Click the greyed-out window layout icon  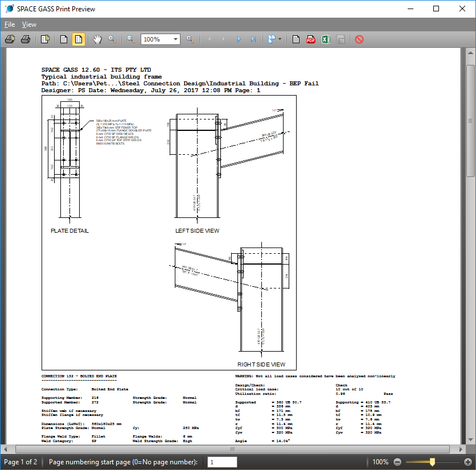341,39
